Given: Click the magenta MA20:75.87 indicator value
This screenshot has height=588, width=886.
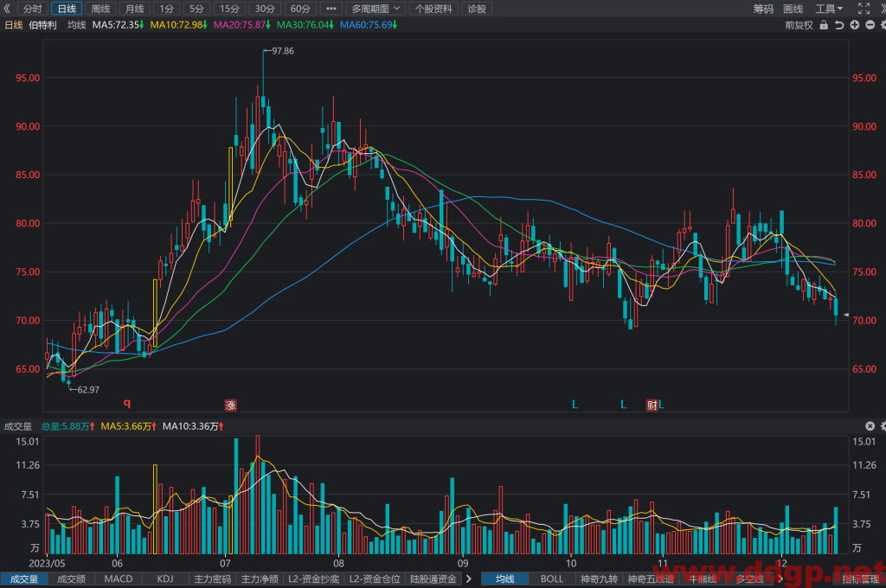Looking at the screenshot, I should [x=241, y=25].
